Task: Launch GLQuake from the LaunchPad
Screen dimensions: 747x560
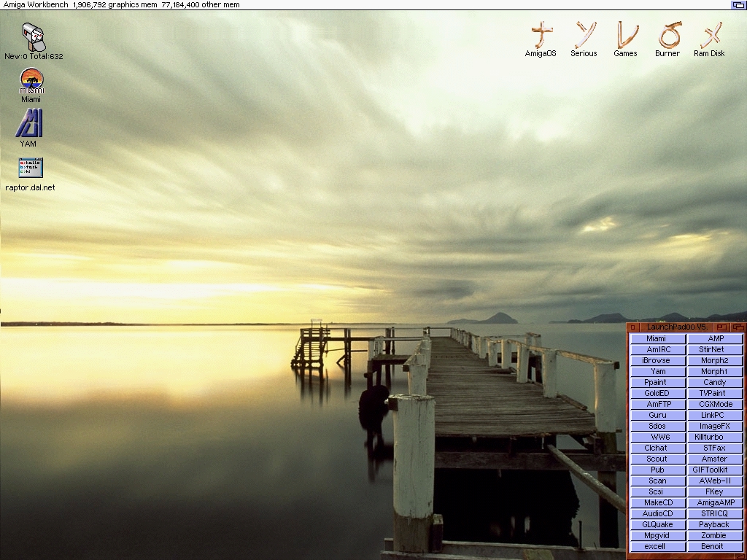Action: 657,525
